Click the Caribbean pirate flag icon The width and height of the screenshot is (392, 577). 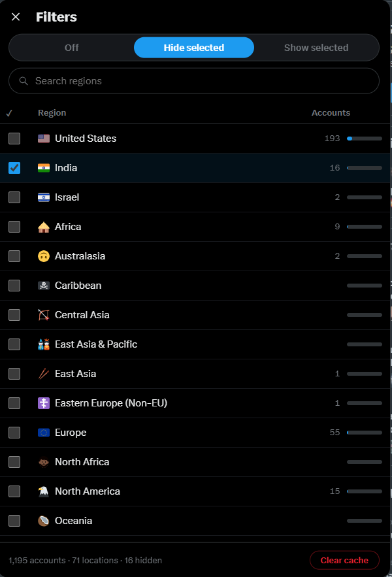tap(44, 286)
